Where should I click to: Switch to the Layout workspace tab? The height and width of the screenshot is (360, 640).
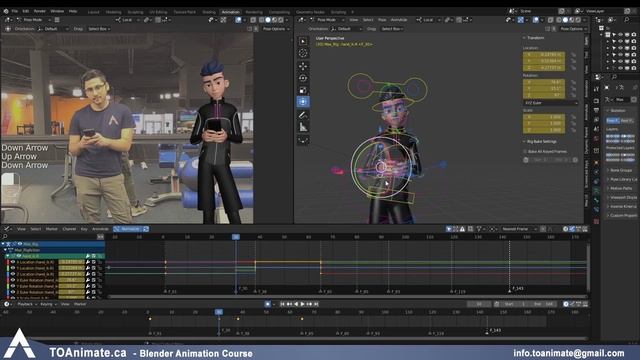[93, 12]
